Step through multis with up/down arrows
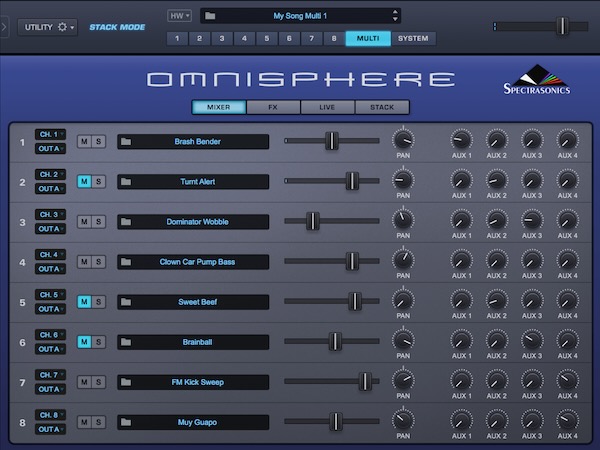This screenshot has height=450, width=600. point(395,16)
